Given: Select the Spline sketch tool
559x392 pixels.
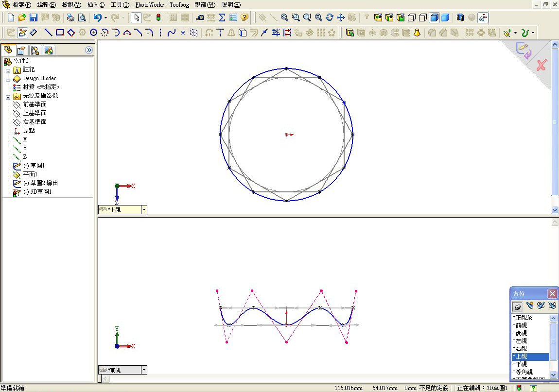Looking at the screenshot, I should (x=172, y=33).
